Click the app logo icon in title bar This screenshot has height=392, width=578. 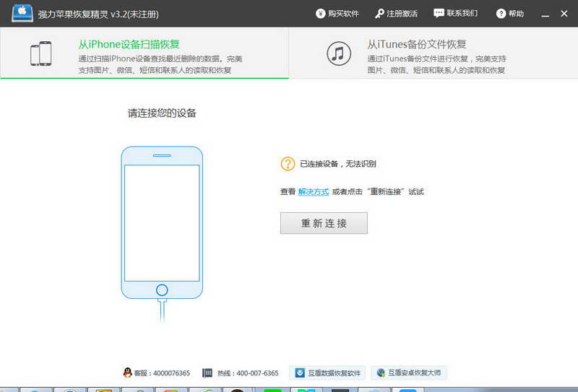point(22,14)
